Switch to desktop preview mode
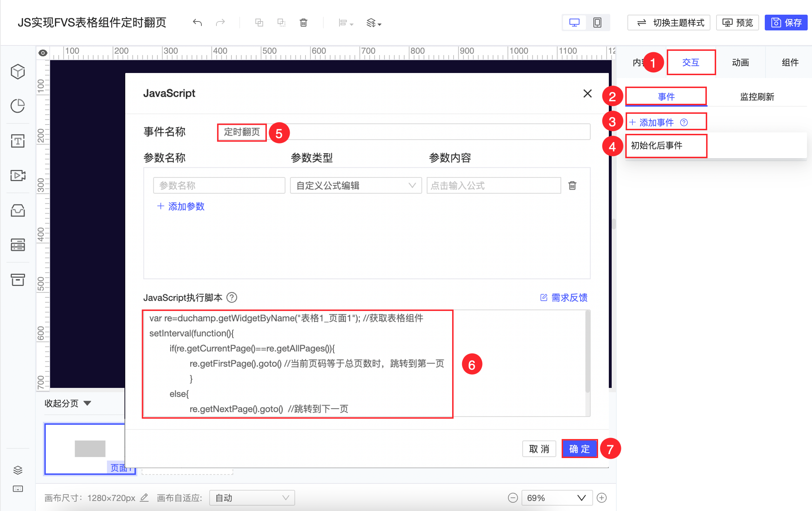812x511 pixels. click(x=574, y=23)
